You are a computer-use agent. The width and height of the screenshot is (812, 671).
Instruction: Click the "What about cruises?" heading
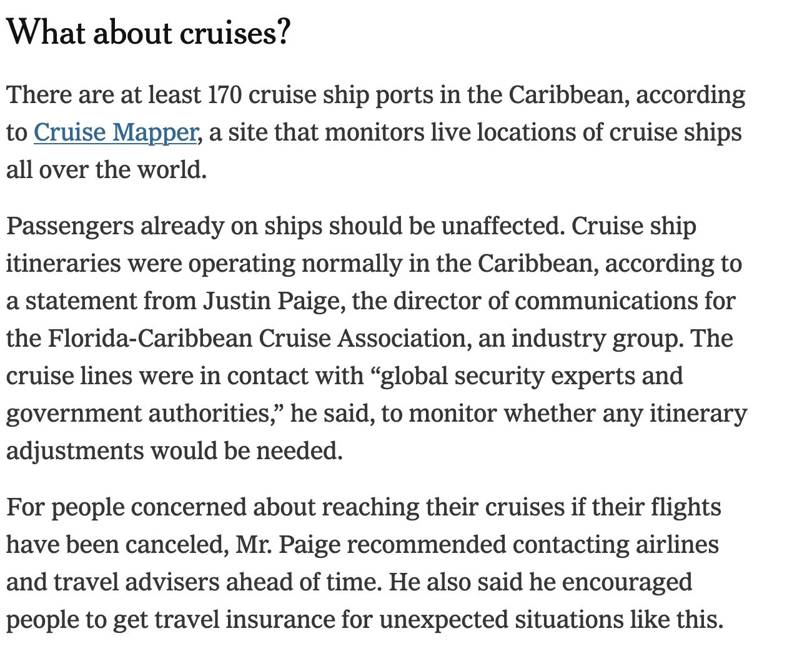pyautogui.click(x=149, y=32)
